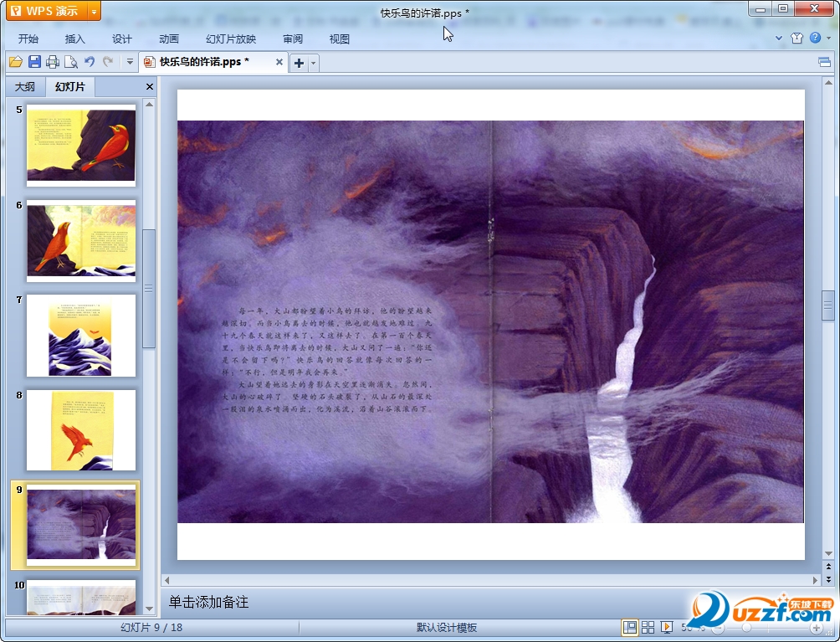Screen dimensions: 840x642
Task: Open the 插入 ribbon tab
Action: click(75, 39)
